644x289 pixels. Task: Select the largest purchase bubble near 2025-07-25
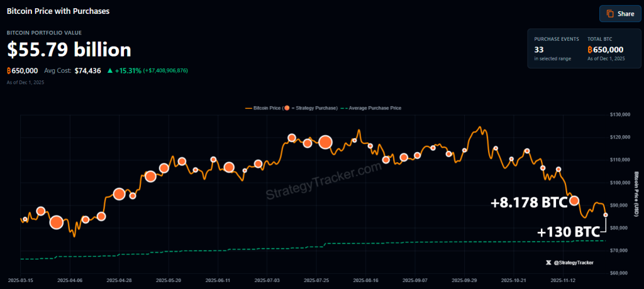coord(325,142)
